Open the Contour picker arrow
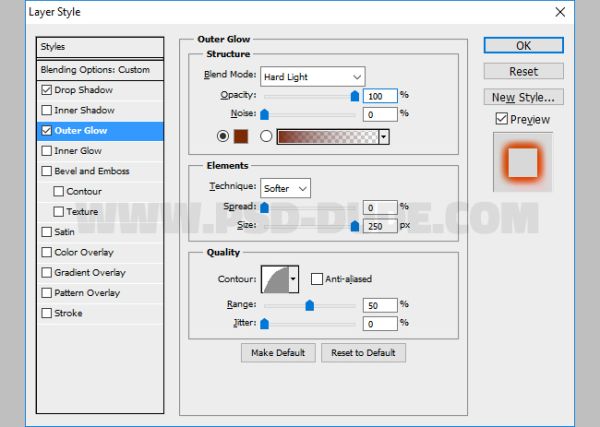Viewport: 600px width, 427px height. click(293, 279)
